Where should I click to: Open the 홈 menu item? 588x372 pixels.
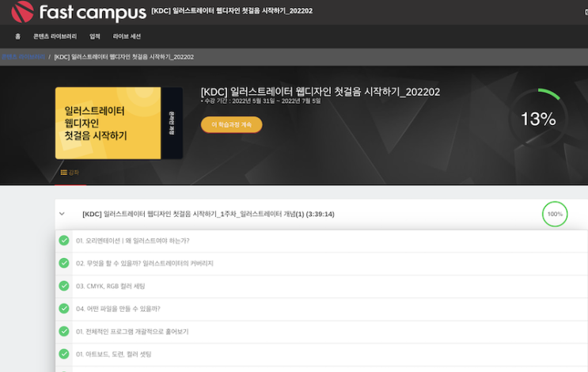point(17,36)
